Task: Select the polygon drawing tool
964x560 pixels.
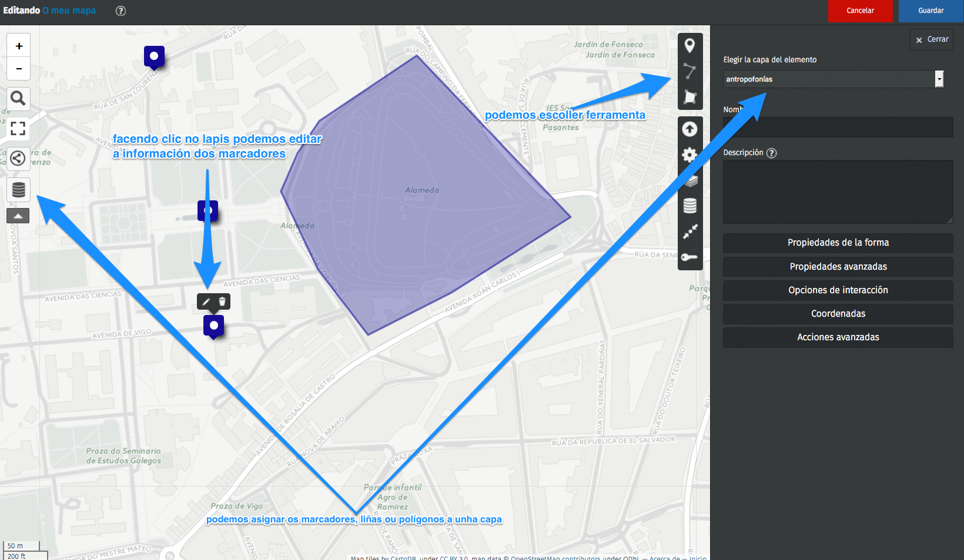Action: 690,97
